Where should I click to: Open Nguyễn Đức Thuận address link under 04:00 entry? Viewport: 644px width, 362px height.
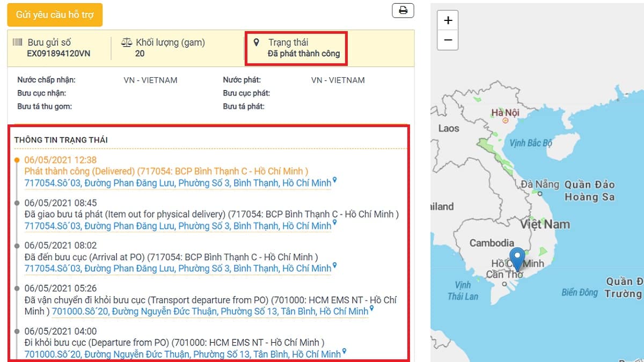point(182,354)
